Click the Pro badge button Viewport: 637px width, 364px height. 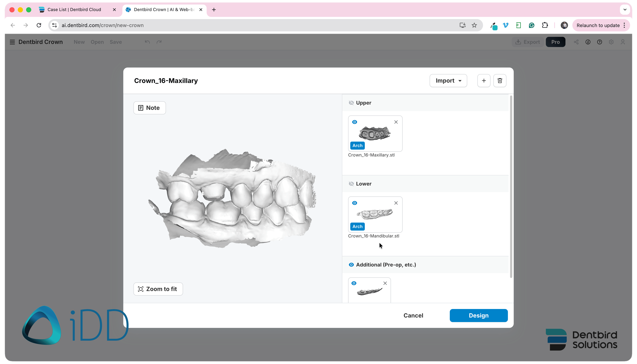[x=555, y=42]
